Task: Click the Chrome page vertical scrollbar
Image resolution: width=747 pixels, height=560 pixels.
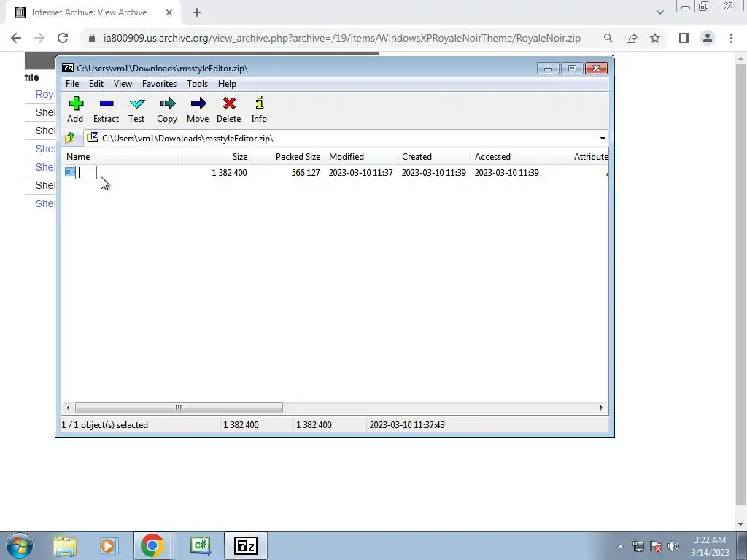Action: (740, 286)
